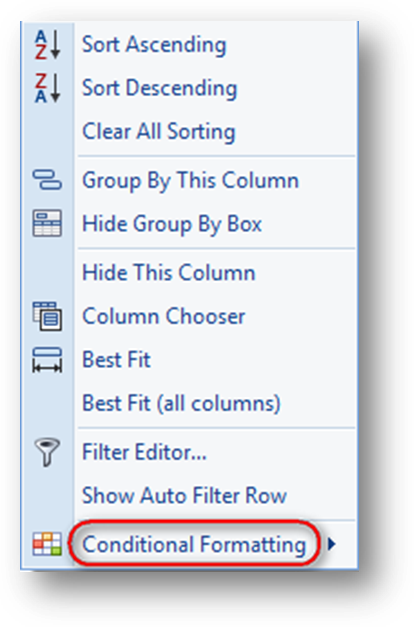Click the Hide Group By Box grid icon
This screenshot has height=627, width=414.
coord(47,223)
